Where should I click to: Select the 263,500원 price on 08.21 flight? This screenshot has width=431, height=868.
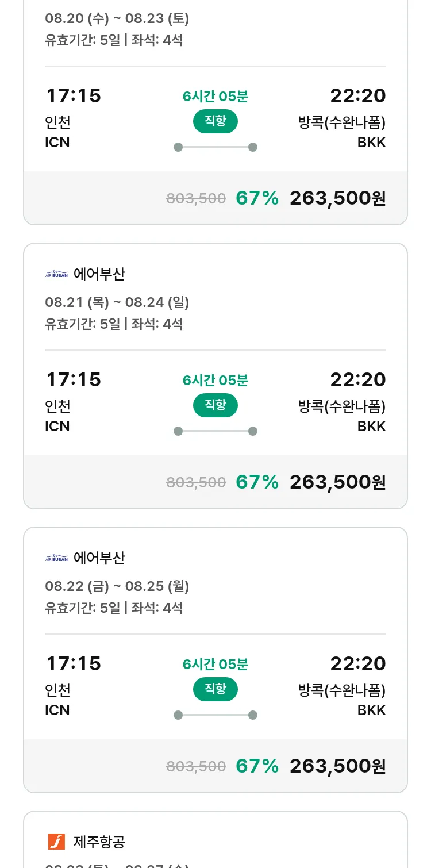point(337,482)
